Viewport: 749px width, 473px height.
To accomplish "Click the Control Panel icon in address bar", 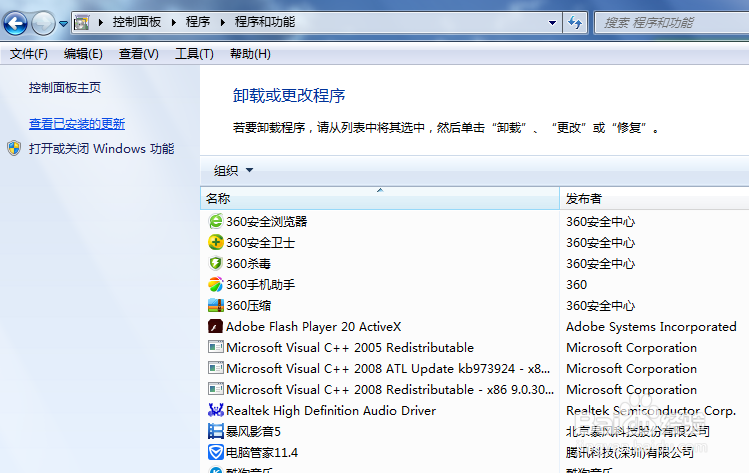I will pyautogui.click(x=82, y=22).
